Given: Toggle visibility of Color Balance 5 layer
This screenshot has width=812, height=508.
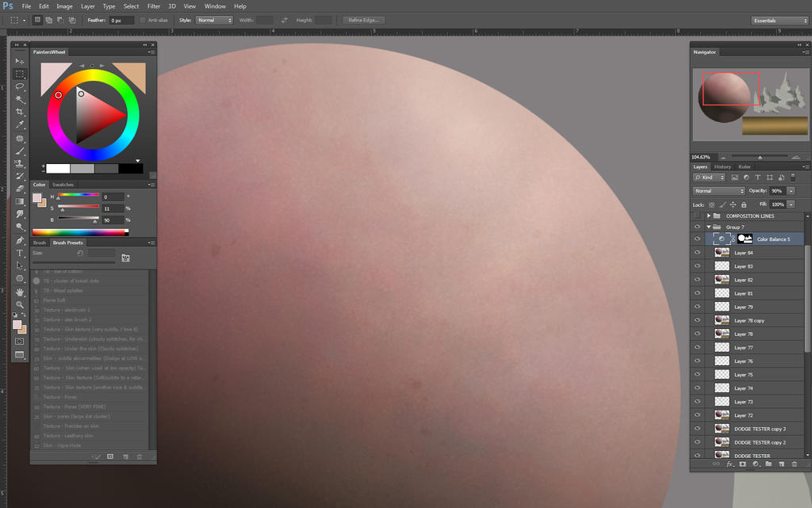Looking at the screenshot, I should coord(697,239).
